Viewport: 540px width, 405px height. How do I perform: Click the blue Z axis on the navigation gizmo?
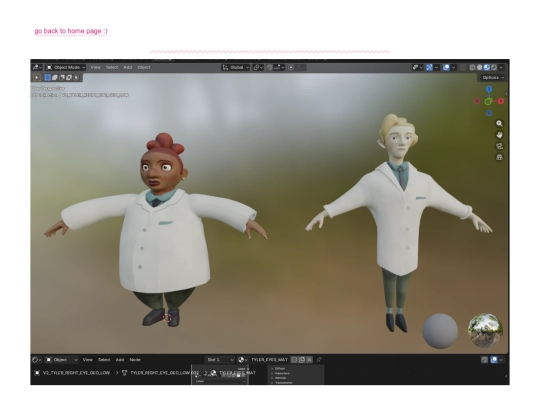[489, 89]
